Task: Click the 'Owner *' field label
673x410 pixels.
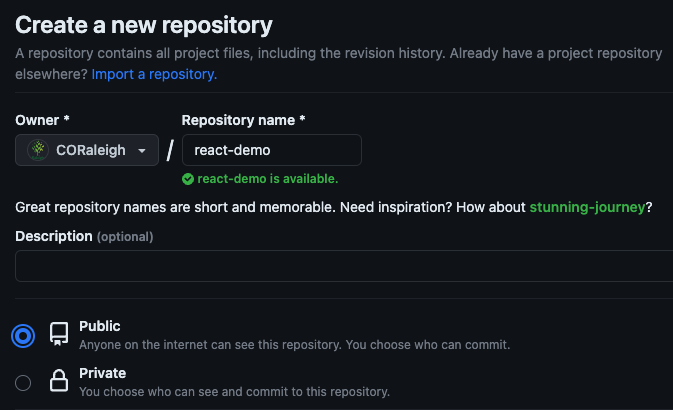Action: 42,120
